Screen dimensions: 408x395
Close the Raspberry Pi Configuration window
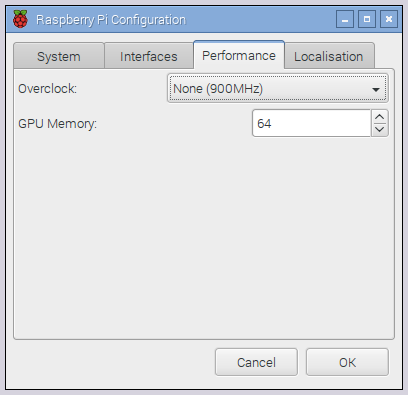click(x=389, y=19)
